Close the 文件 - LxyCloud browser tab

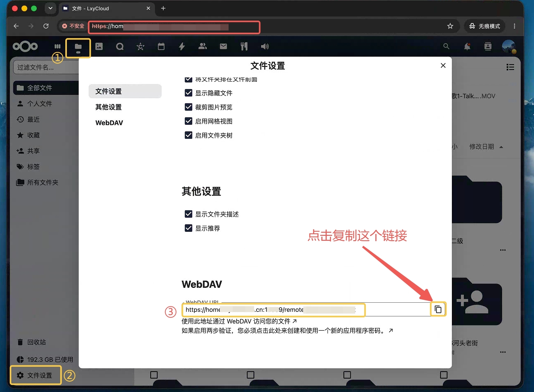148,8
